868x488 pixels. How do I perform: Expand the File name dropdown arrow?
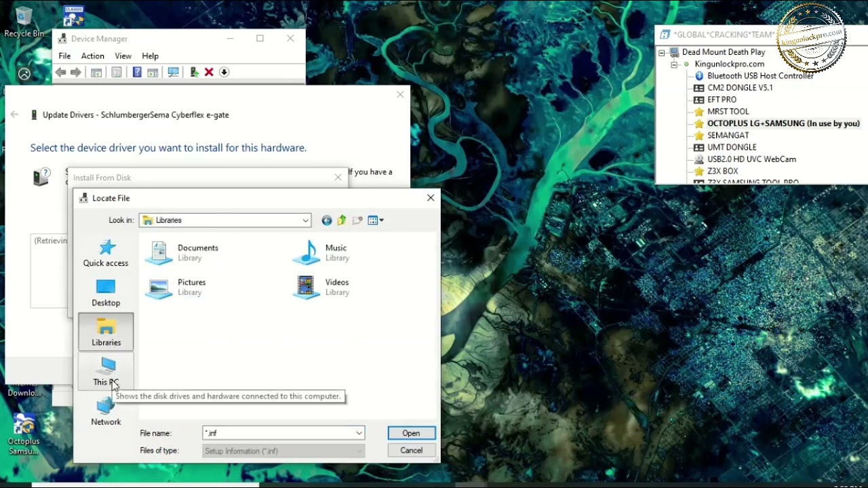pyautogui.click(x=359, y=433)
